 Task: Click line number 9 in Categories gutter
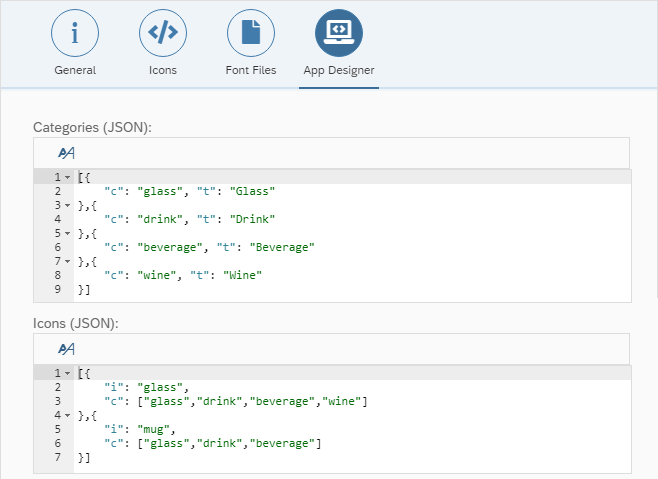click(58, 289)
